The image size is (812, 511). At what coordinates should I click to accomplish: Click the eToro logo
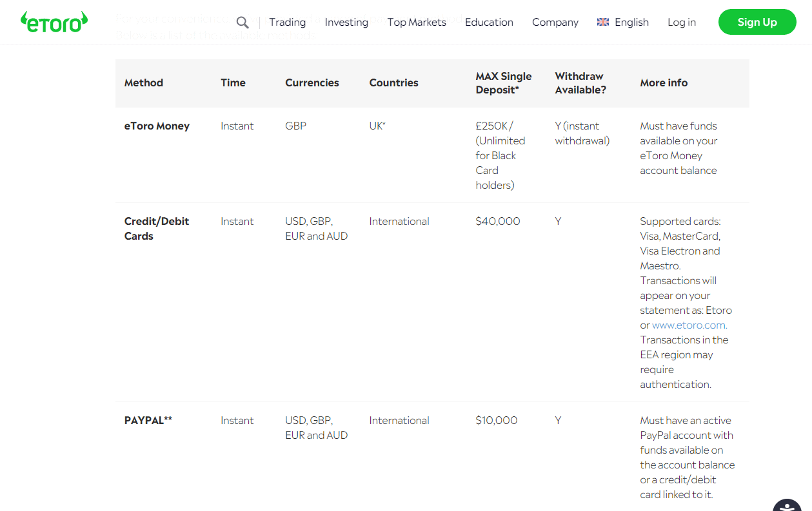[54, 22]
